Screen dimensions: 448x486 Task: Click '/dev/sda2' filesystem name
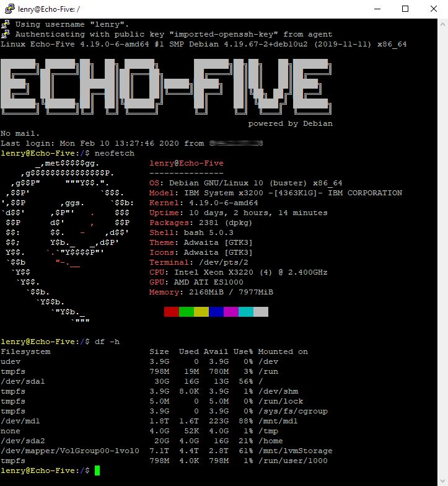(x=23, y=441)
